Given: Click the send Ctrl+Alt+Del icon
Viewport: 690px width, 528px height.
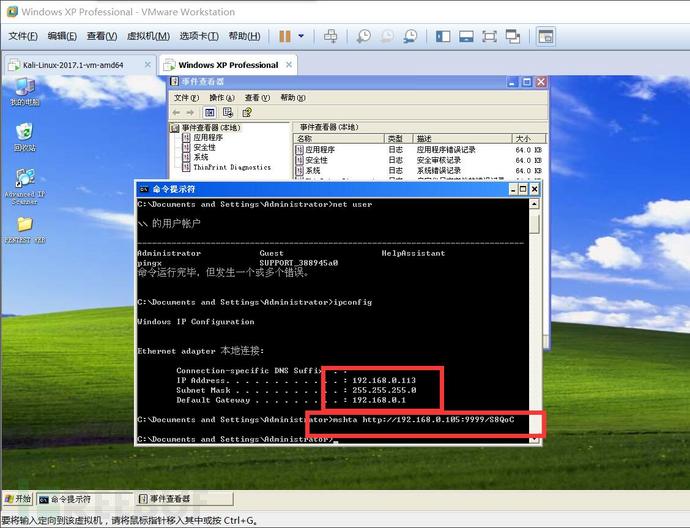Looking at the screenshot, I should pos(330,36).
